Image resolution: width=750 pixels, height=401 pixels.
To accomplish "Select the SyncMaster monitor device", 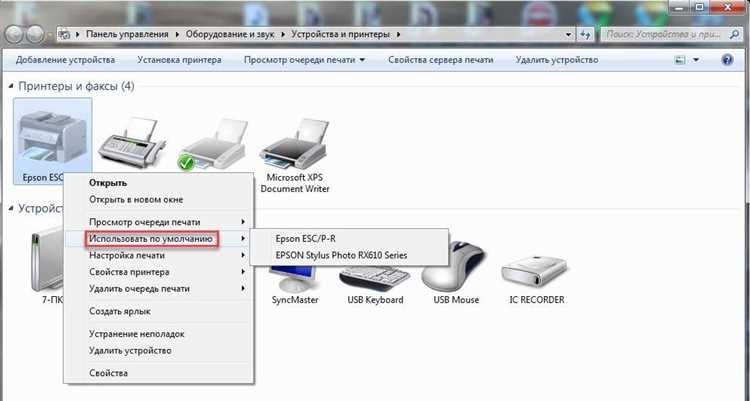I will pos(295,287).
